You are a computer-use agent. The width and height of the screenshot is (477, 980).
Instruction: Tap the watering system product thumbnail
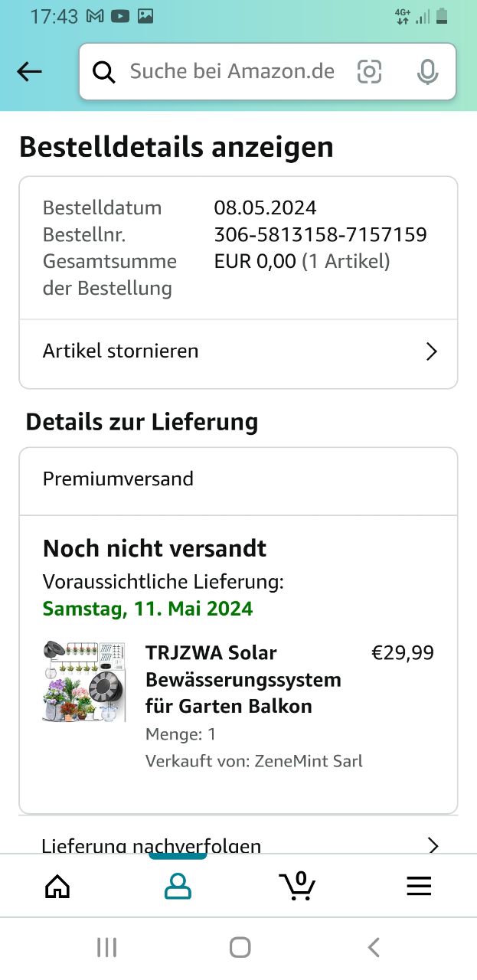pos(84,681)
